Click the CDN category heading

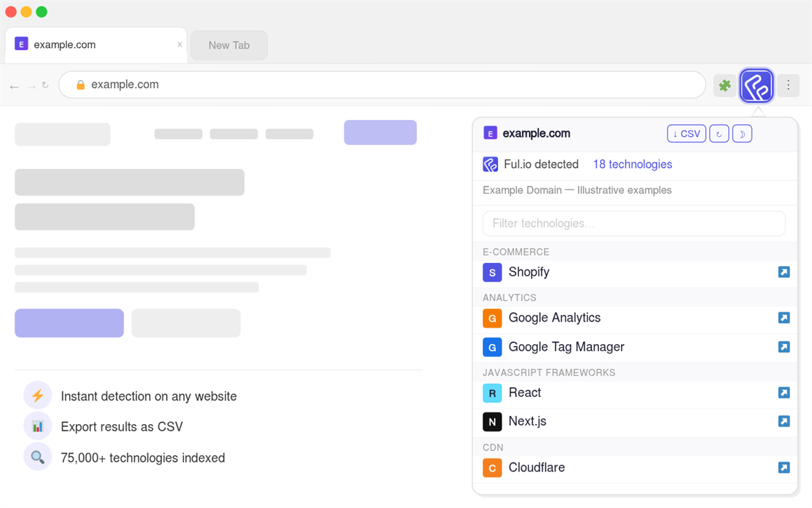click(493, 448)
